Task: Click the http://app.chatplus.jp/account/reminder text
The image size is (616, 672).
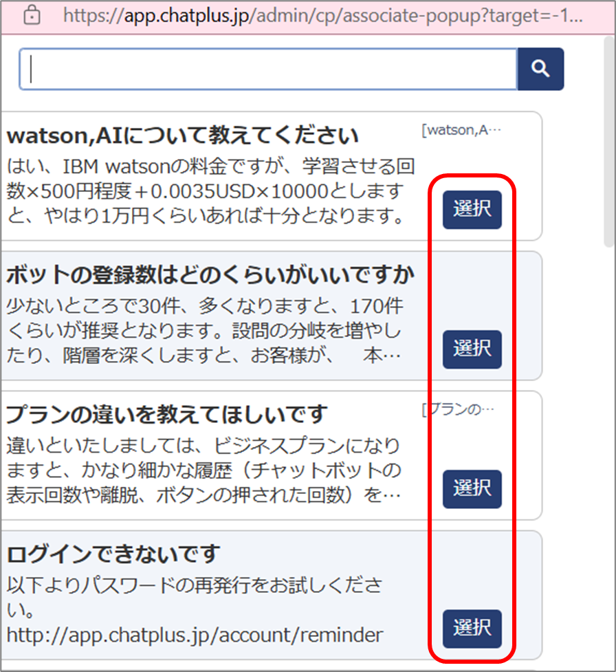Action: (x=195, y=635)
